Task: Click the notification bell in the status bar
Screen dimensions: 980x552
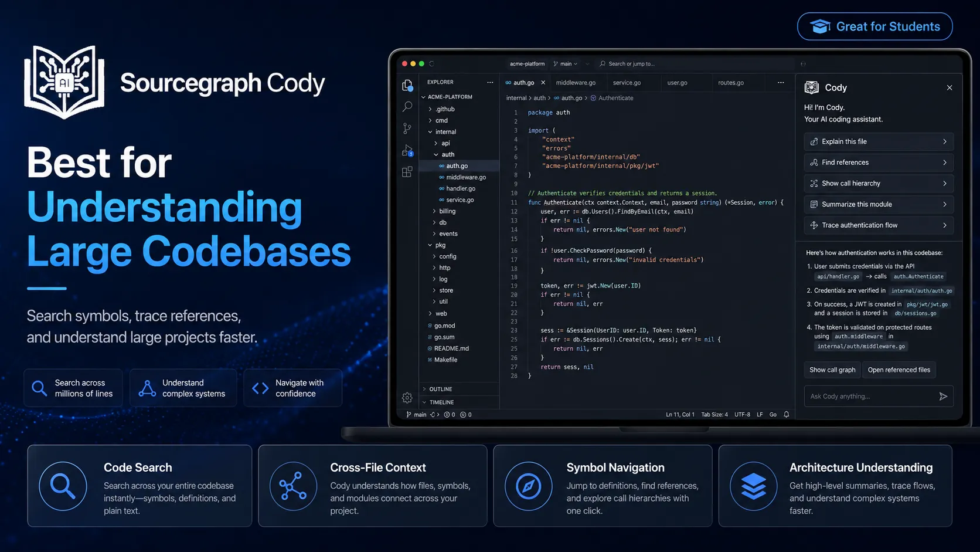Action: coord(787,414)
